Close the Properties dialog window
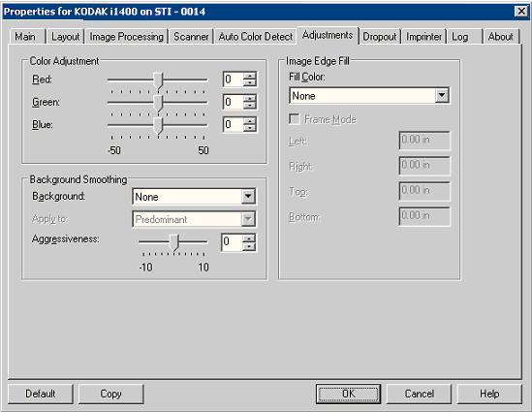Image resolution: width=532 pixels, height=412 pixels. click(x=520, y=12)
